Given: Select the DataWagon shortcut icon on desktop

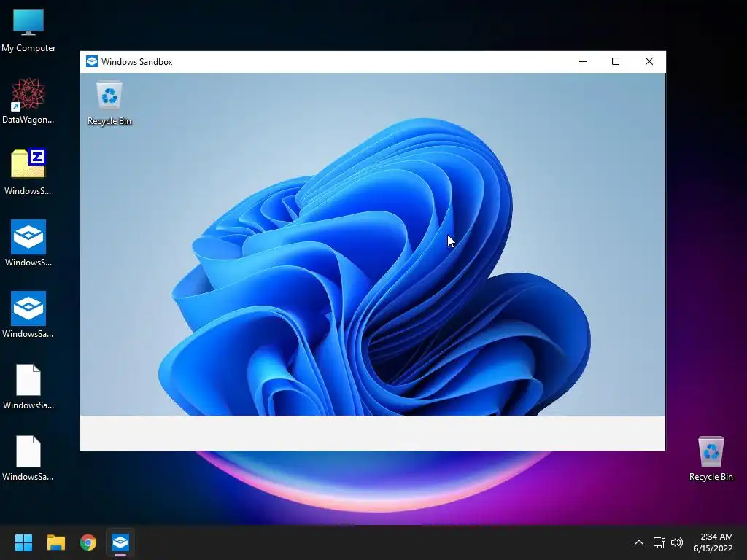Looking at the screenshot, I should pos(28,101).
